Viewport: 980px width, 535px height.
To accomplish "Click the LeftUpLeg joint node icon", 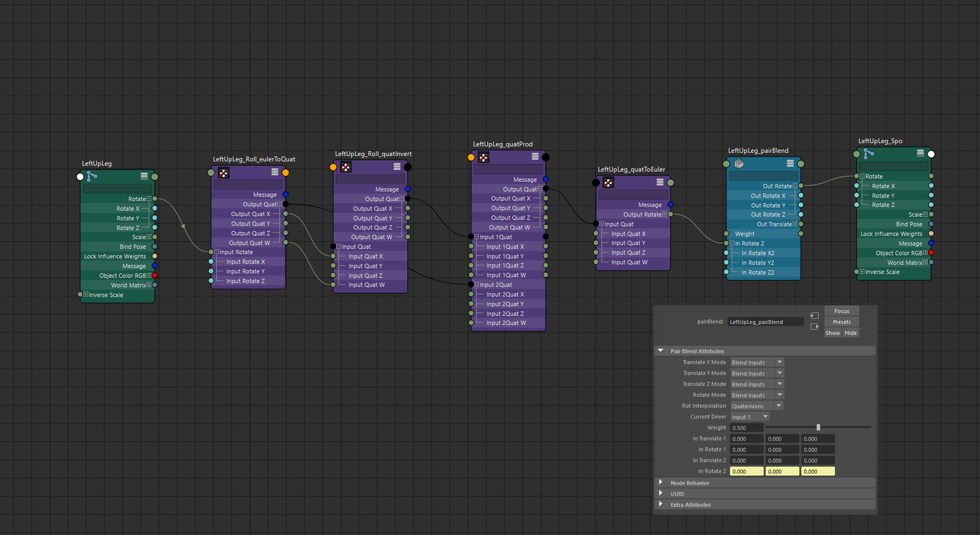I will (x=92, y=176).
